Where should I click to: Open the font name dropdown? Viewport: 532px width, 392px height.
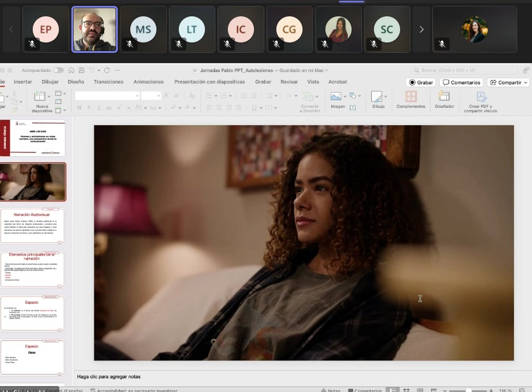pyautogui.click(x=137, y=96)
